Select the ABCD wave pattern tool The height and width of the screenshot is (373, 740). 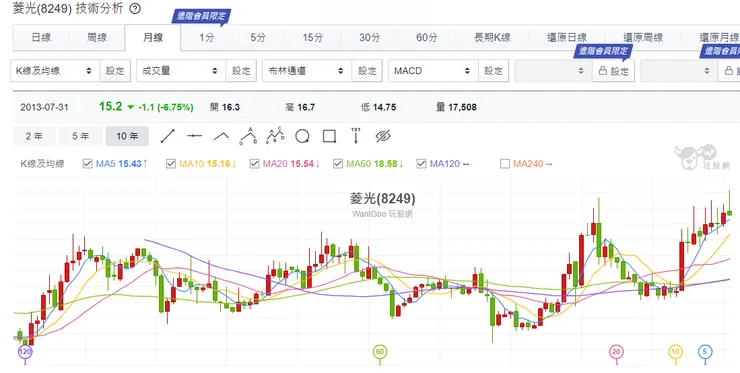click(275, 136)
